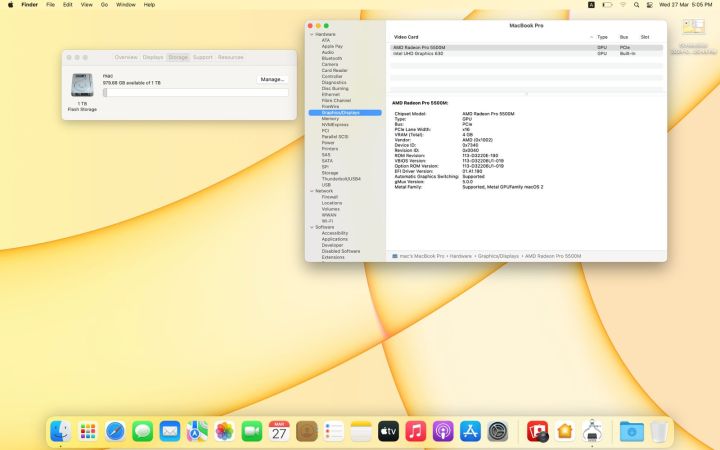Open Music app in dock
The image size is (720, 450).
tap(416, 431)
